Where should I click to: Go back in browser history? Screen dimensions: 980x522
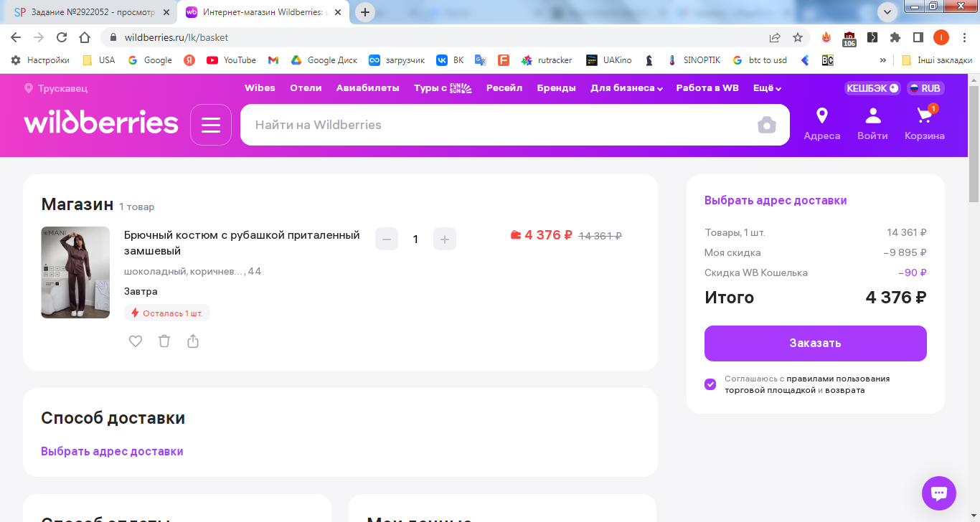tap(17, 37)
